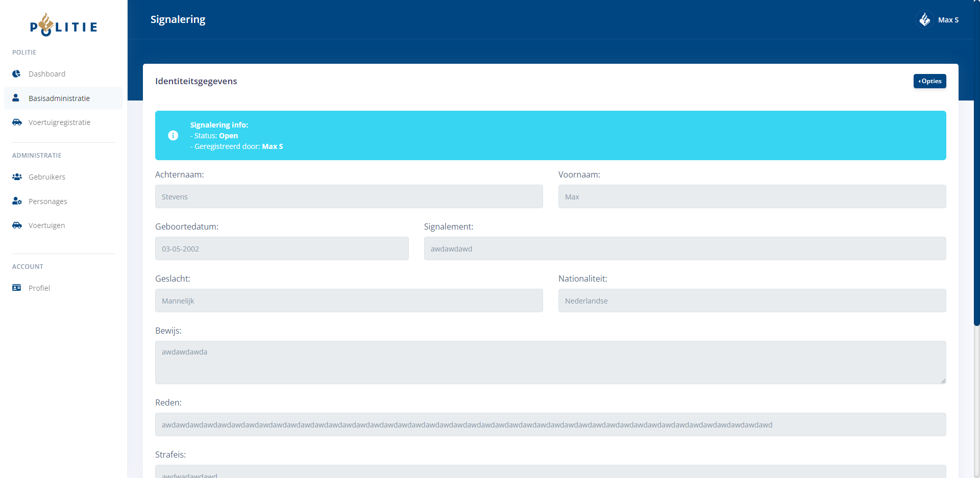The image size is (980, 478).
Task: Click the Dashboard pie chart icon
Action: 17,74
